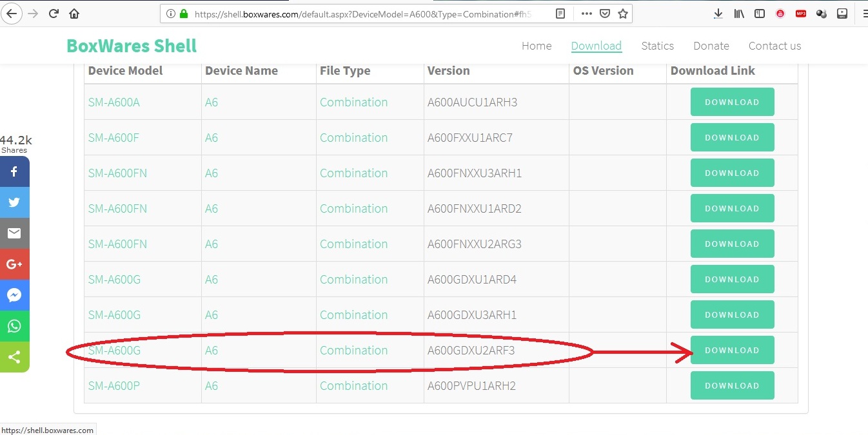Viewport: 868px width, 435px height.
Task: Download the A600AUCU1ARH3 file
Action: 732,102
